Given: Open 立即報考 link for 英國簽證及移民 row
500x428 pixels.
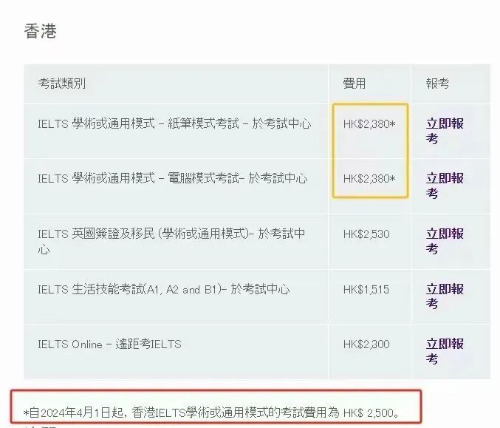Looking at the screenshot, I should [445, 241].
